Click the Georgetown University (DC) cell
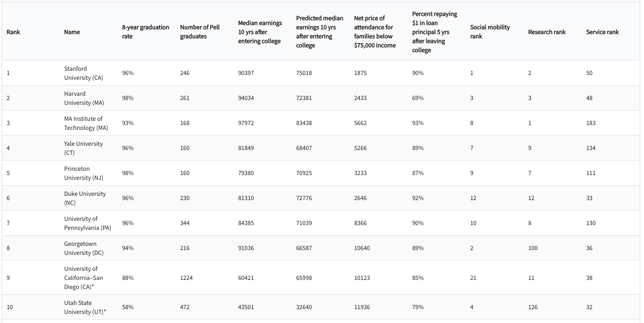 [84, 248]
